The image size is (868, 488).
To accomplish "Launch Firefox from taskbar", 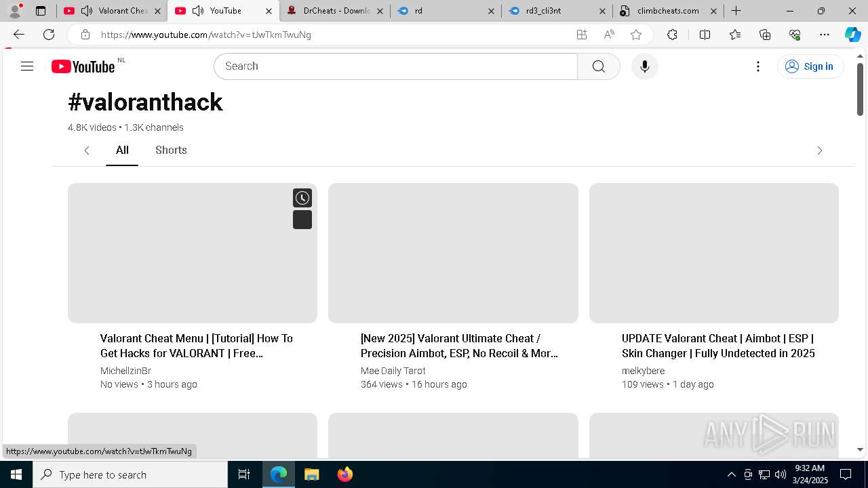I will click(x=345, y=474).
